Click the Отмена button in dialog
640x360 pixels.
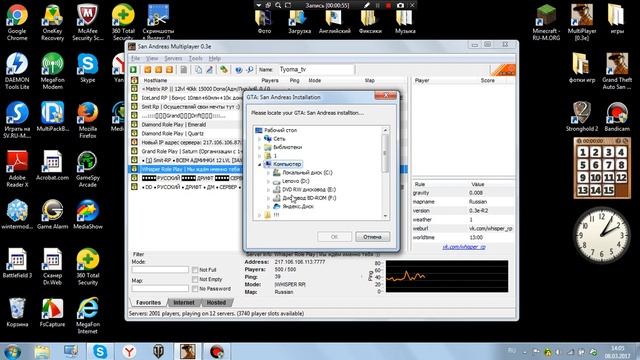[x=372, y=237]
